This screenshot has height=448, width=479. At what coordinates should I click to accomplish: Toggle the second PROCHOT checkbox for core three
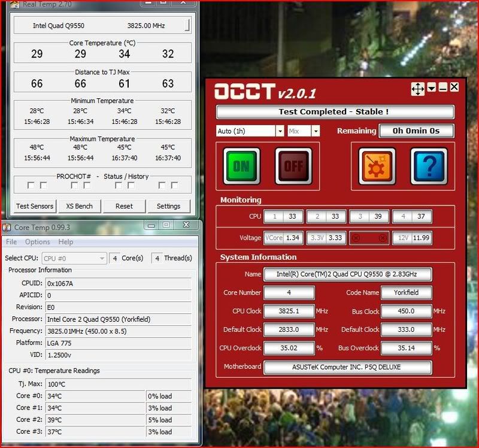(131, 185)
